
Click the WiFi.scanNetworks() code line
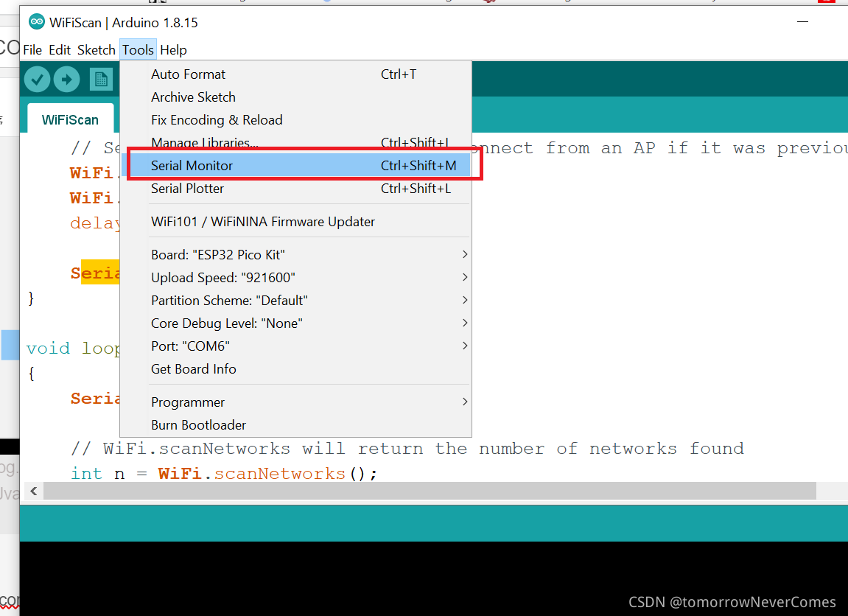pyautogui.click(x=224, y=474)
